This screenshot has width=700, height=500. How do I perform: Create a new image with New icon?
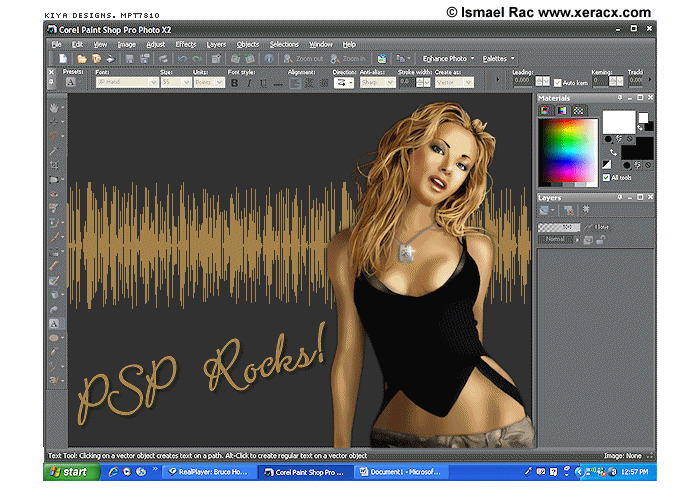(x=63, y=58)
